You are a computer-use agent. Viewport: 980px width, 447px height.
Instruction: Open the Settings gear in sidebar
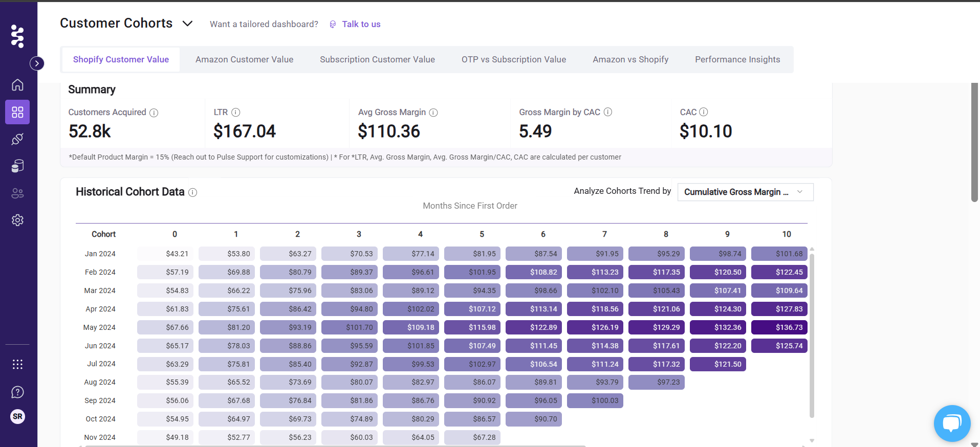(17, 220)
